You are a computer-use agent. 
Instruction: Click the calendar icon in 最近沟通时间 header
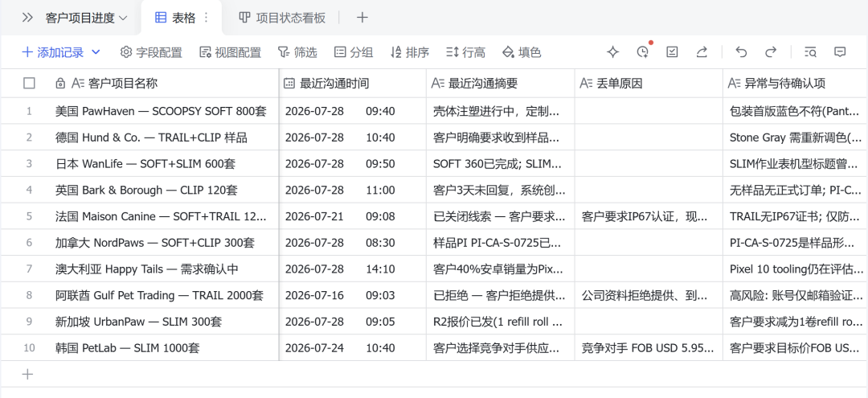(x=289, y=83)
